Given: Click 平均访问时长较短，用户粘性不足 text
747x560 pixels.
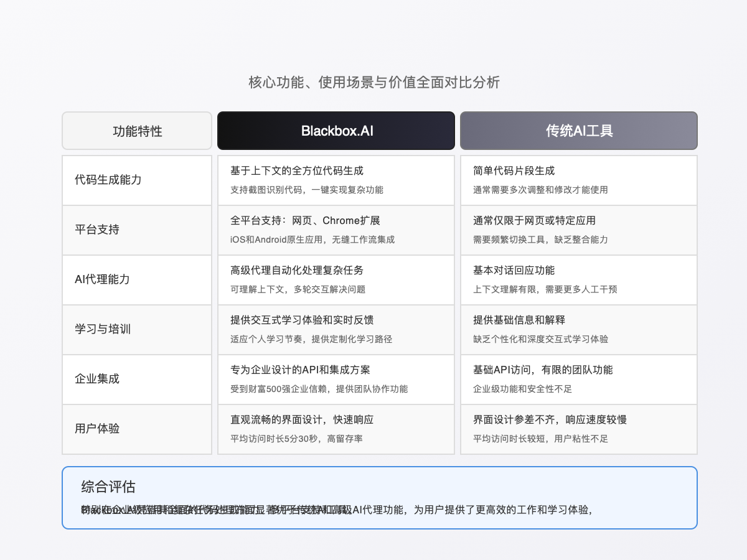Looking at the screenshot, I should coord(540,439).
